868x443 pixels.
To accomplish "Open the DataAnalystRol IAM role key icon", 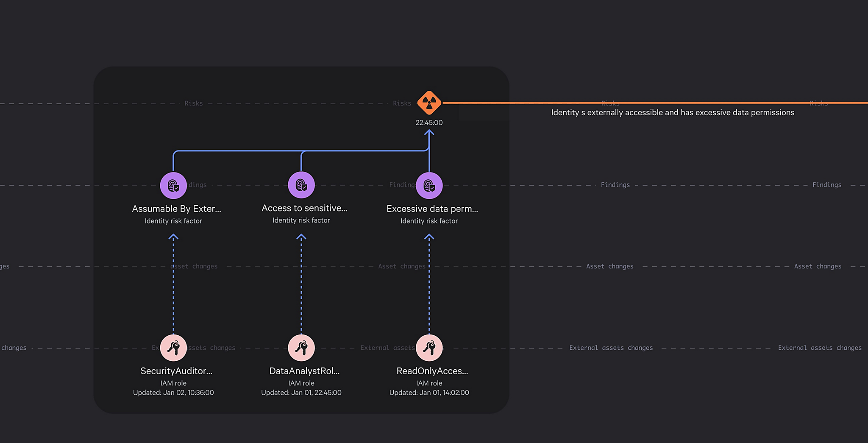I will (x=301, y=348).
